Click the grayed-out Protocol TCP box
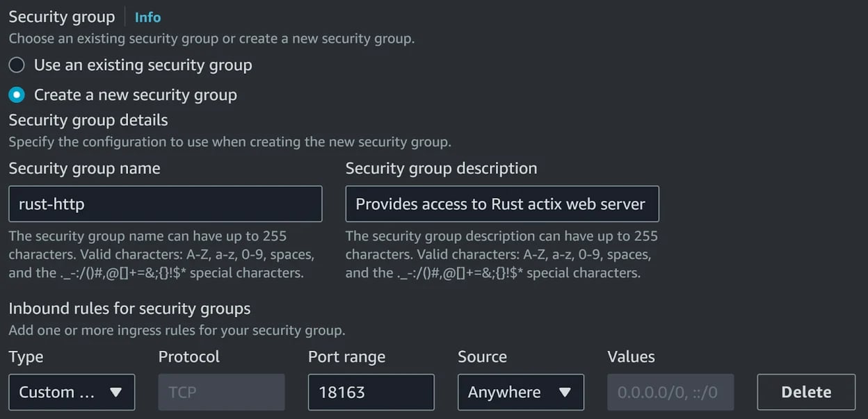Viewport: 868px width, 419px height. (221, 392)
